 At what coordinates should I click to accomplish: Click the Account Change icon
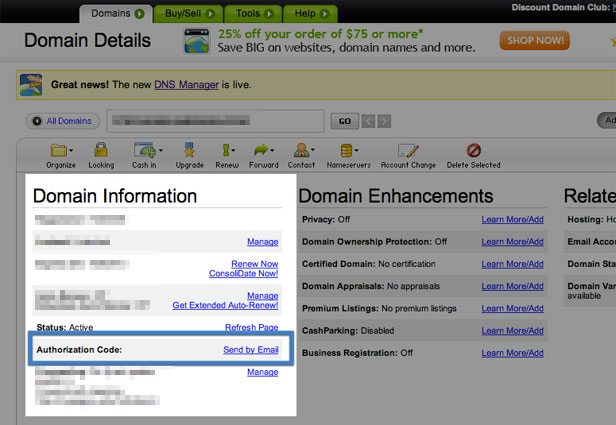409,151
